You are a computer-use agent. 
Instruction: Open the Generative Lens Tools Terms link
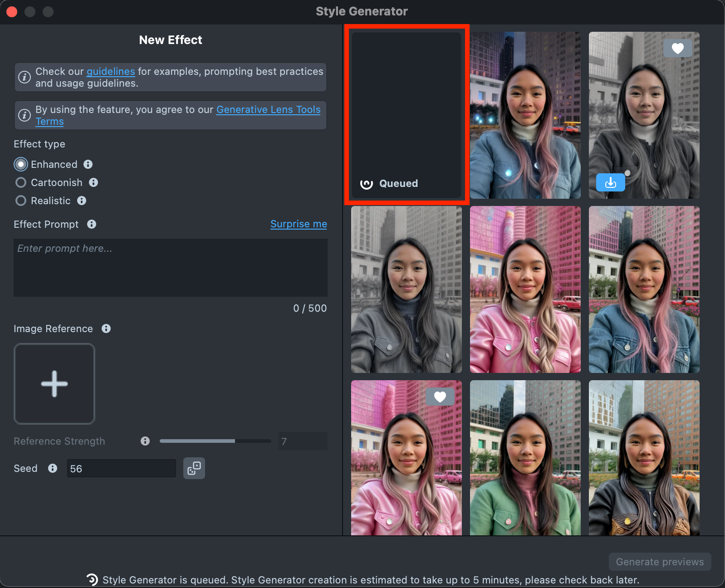coord(268,110)
